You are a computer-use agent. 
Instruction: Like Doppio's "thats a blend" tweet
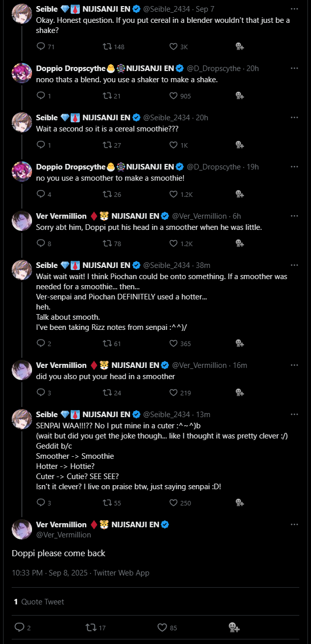point(173,95)
